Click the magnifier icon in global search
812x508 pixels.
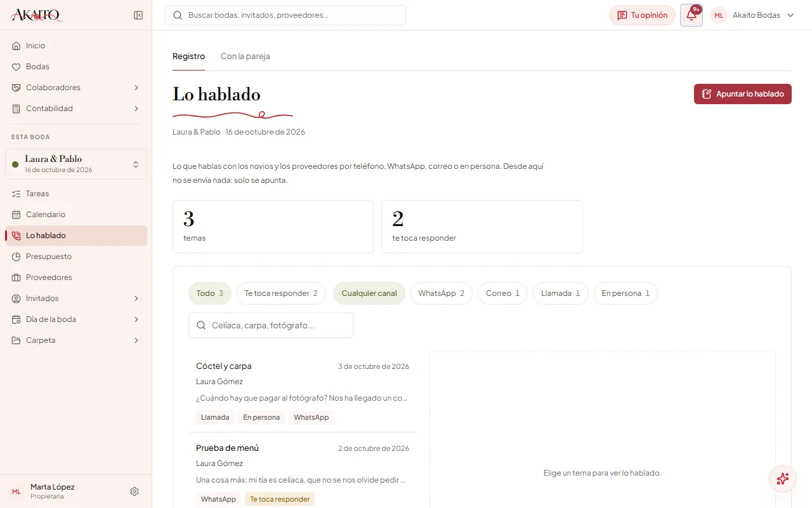178,15
